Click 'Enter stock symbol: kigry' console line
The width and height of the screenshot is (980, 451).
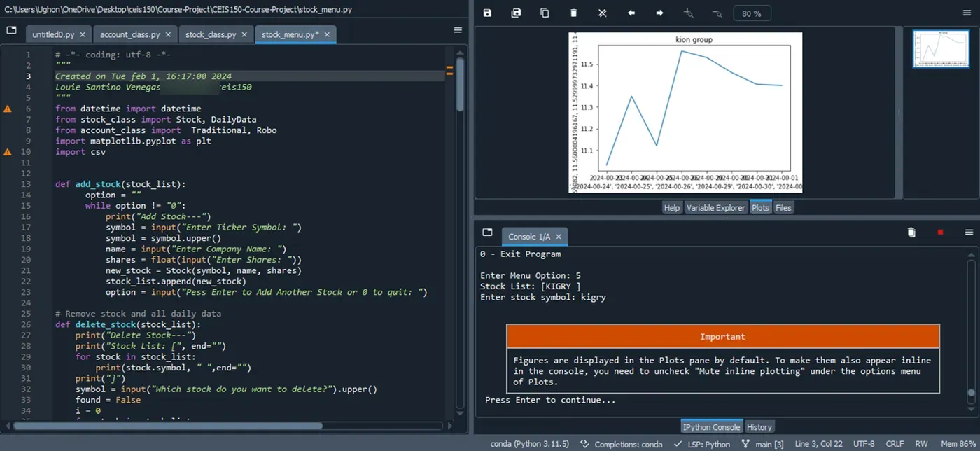(x=543, y=297)
